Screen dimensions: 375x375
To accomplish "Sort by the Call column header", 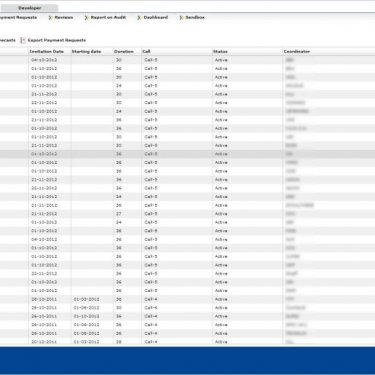I will click(146, 52).
